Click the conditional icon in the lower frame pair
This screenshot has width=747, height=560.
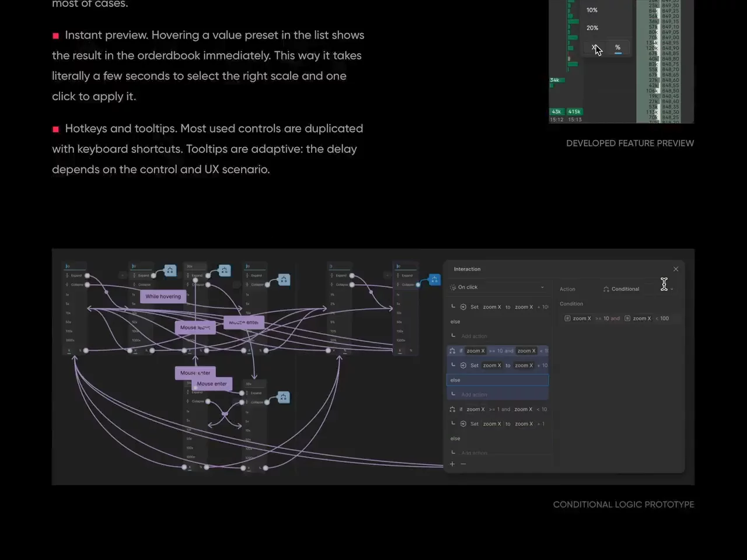coord(283,398)
